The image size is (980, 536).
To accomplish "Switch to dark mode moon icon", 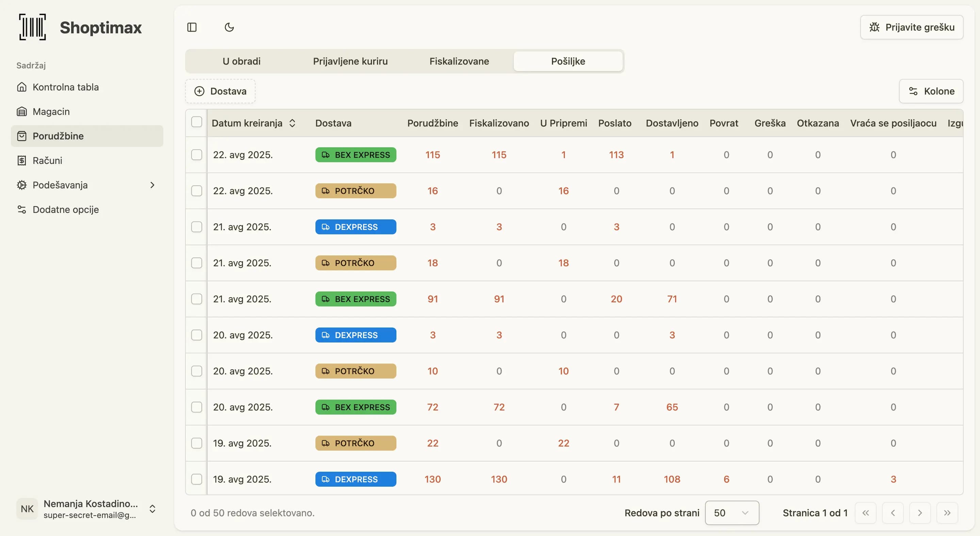I will pos(229,27).
